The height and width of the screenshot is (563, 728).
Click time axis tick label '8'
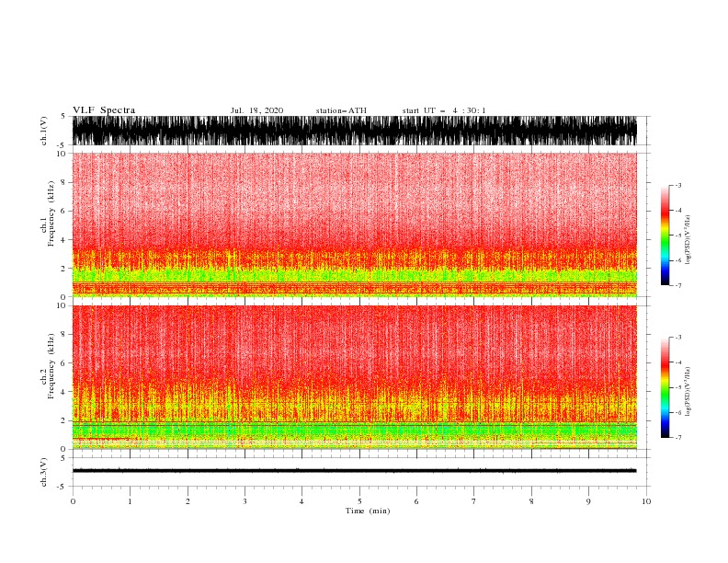pyautogui.click(x=531, y=501)
